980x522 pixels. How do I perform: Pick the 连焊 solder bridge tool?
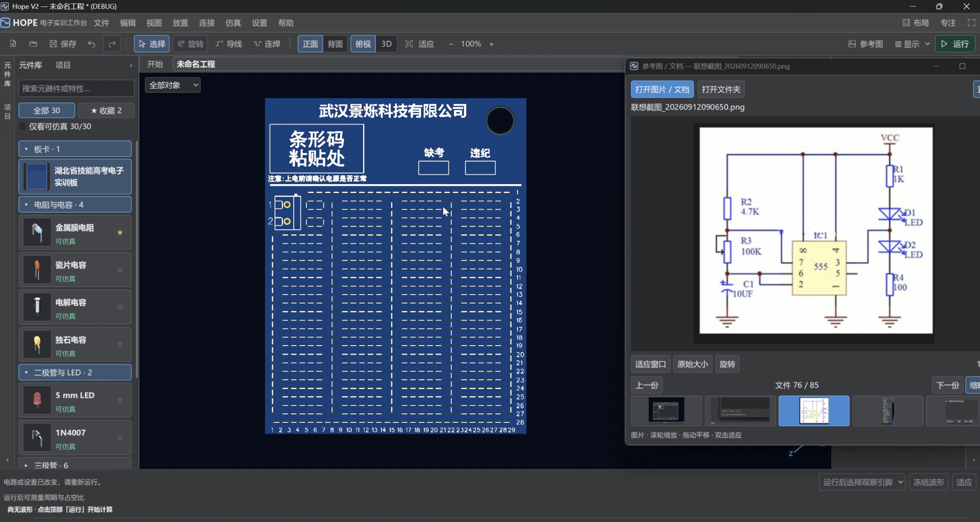click(267, 44)
